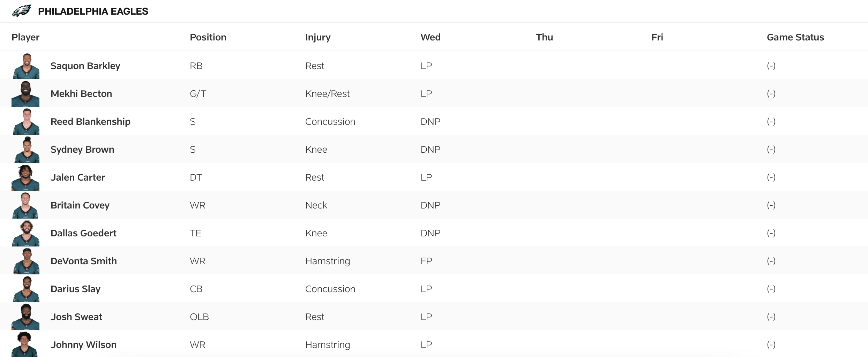868x357 pixels.
Task: Click Dallas Goedert's headshot photo
Action: tap(26, 234)
